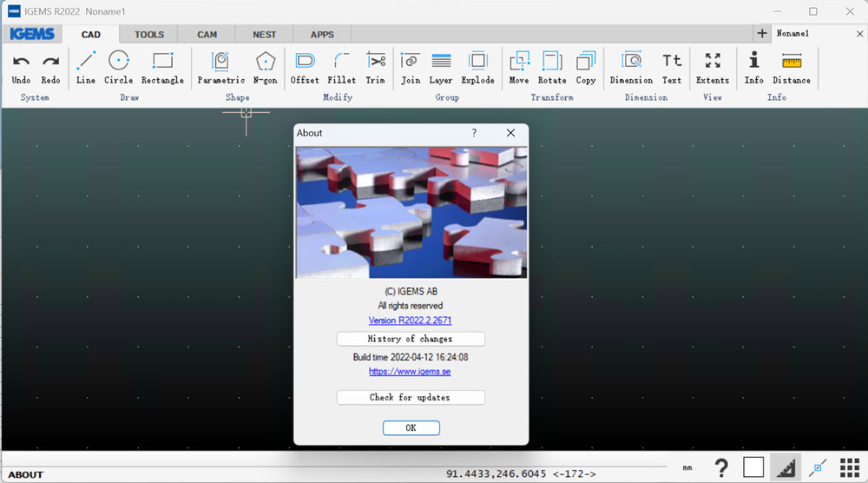Image resolution: width=868 pixels, height=483 pixels.
Task: Click the puzzle image in About dialog
Action: click(411, 213)
